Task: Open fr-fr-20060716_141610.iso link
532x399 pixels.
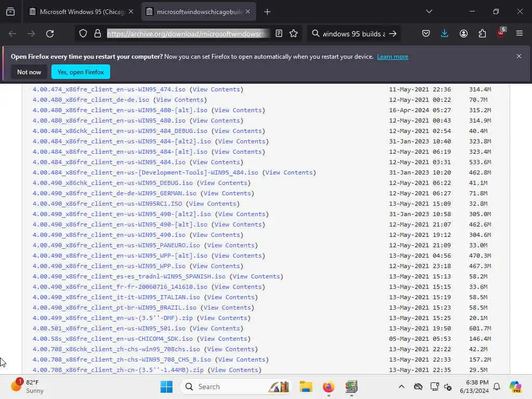Action: (x=120, y=287)
